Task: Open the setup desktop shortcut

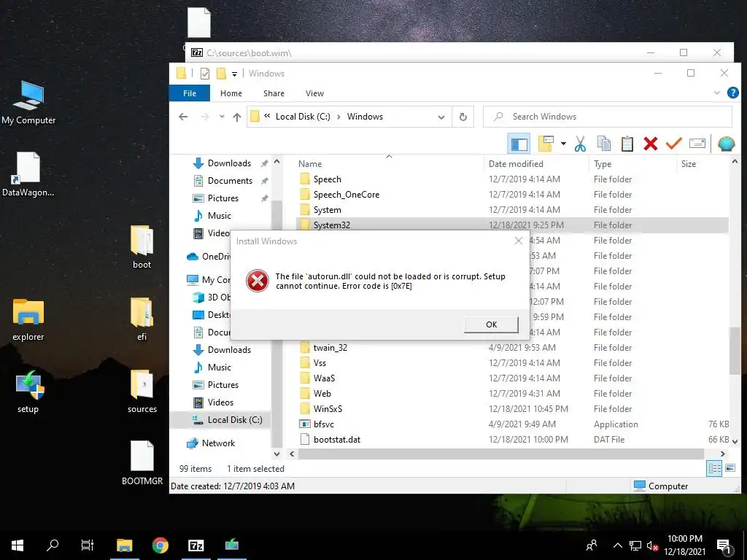Action: coord(28,392)
